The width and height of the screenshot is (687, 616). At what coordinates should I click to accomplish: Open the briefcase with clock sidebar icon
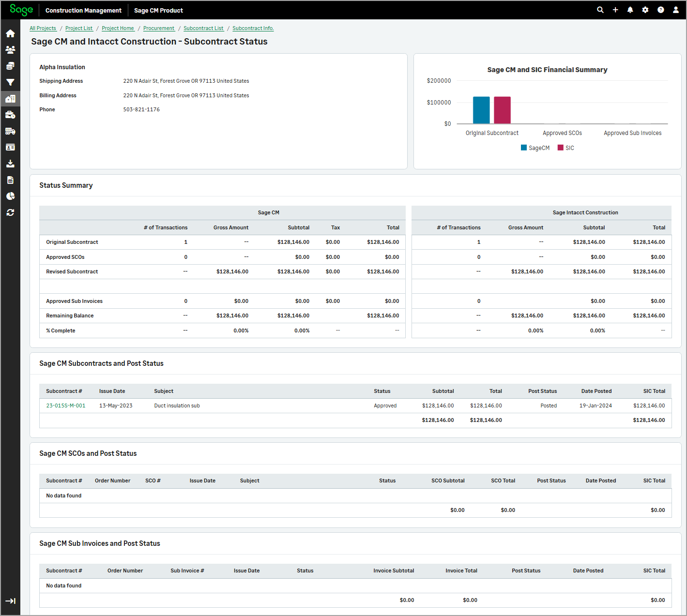(x=10, y=115)
